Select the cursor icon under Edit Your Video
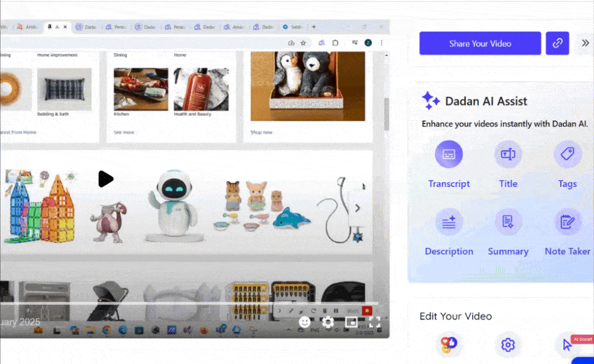Viewport: 594px width, 364px height. point(567,344)
